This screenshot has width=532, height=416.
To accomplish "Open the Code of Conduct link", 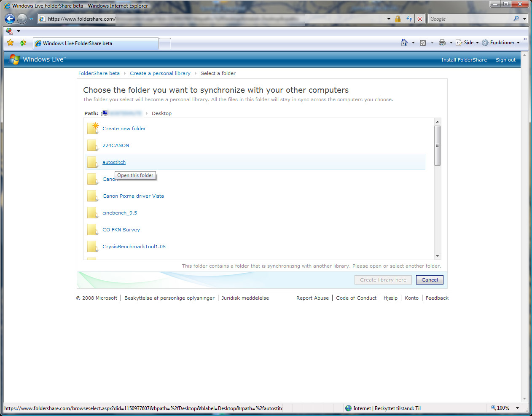I will coord(356,298).
